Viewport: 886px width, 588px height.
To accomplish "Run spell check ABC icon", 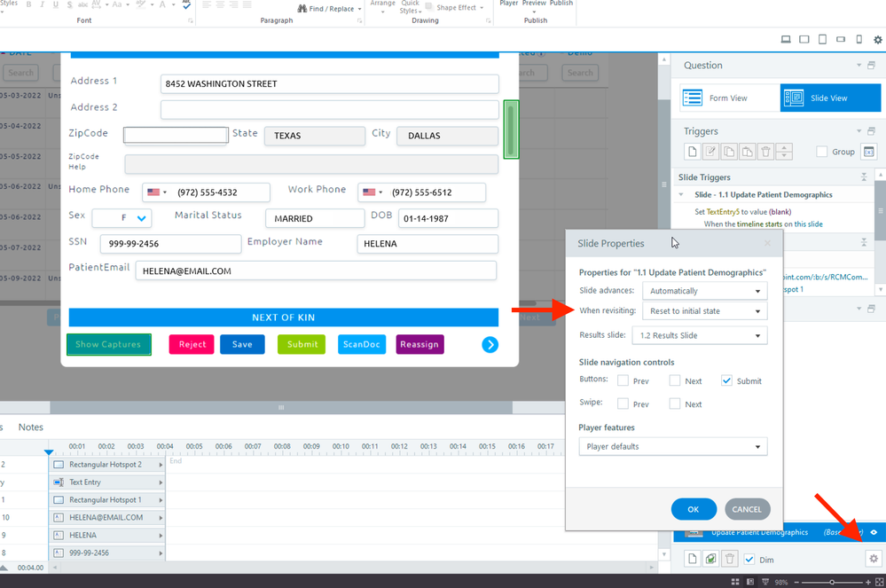I will pyautogui.click(x=186, y=4).
